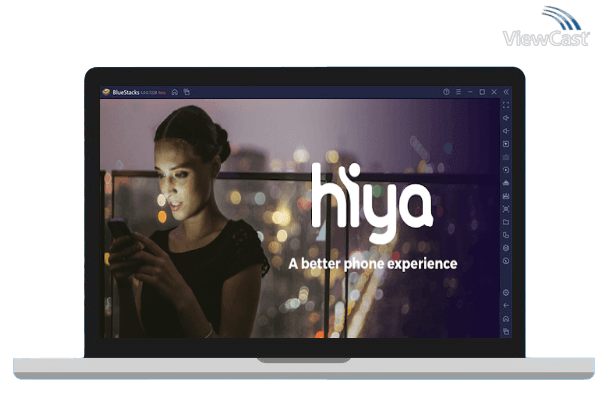Click the recent apps icon at sidebar bottom
Viewport: 602px width, 414px height.
pos(506,331)
